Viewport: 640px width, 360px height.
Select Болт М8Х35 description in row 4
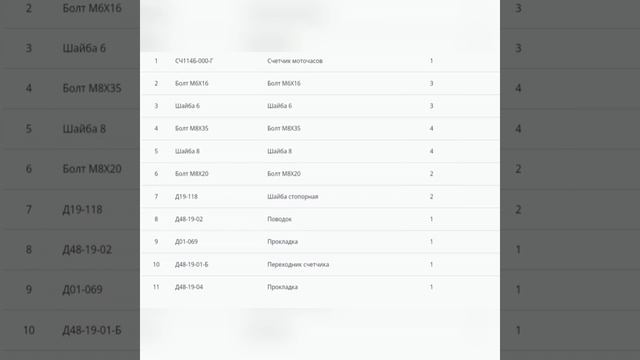[x=284, y=128]
